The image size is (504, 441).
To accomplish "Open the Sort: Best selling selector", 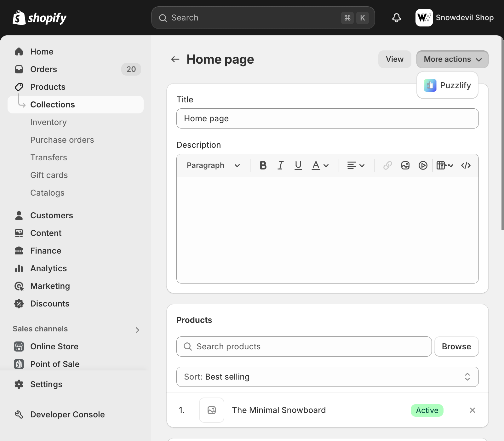I will 327,377.
